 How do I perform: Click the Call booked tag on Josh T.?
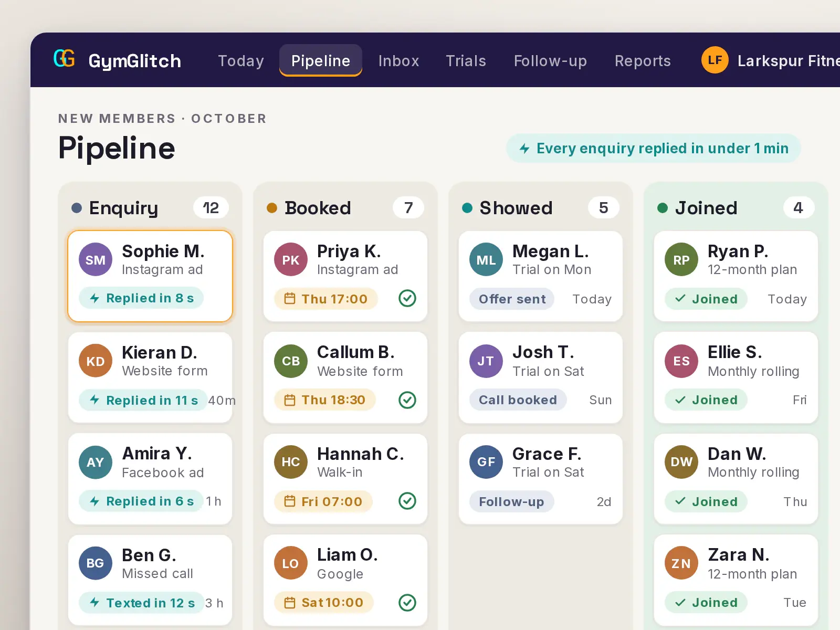tap(518, 400)
